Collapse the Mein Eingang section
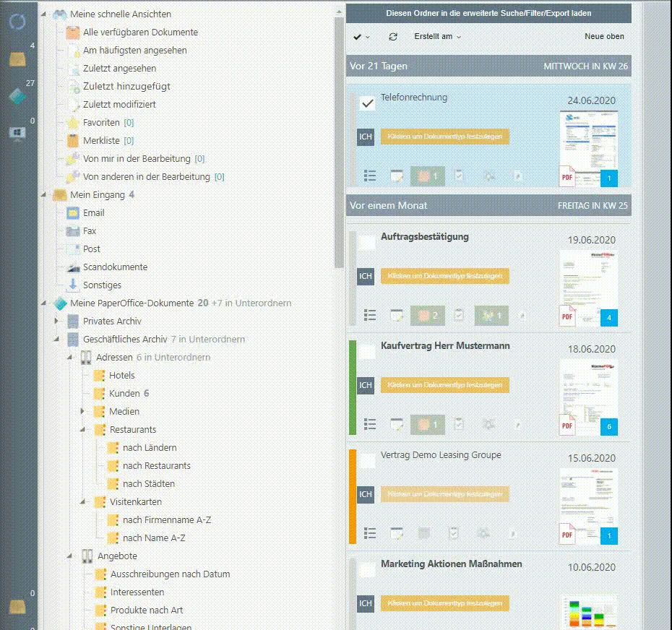This screenshot has height=630, width=672. (43, 195)
